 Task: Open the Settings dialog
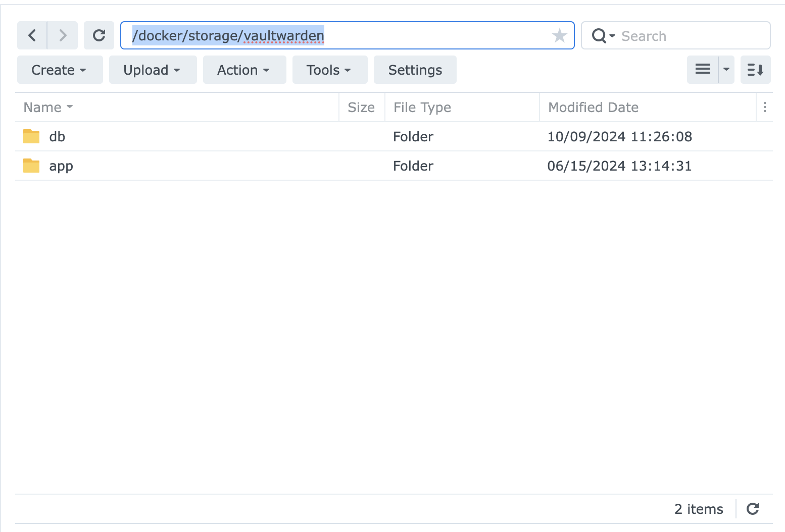coord(415,70)
